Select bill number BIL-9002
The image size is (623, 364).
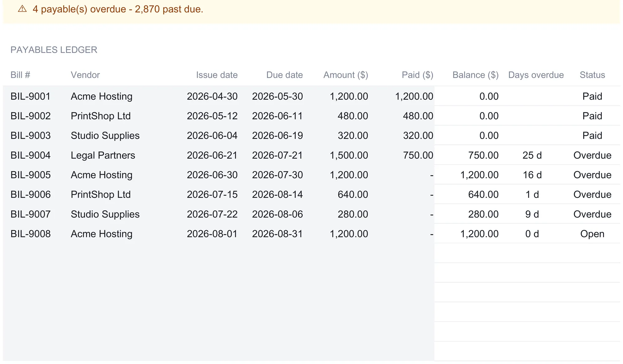(x=31, y=116)
